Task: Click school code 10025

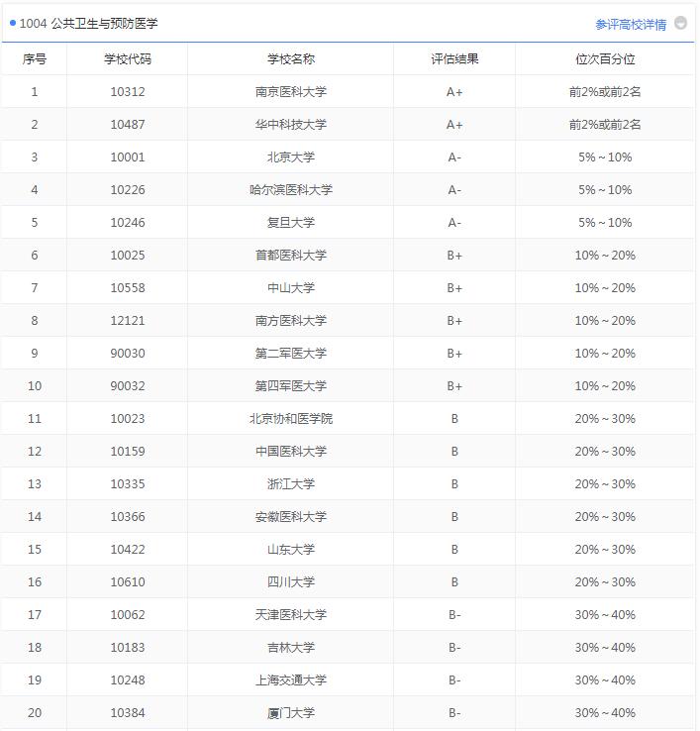Action: [128, 255]
